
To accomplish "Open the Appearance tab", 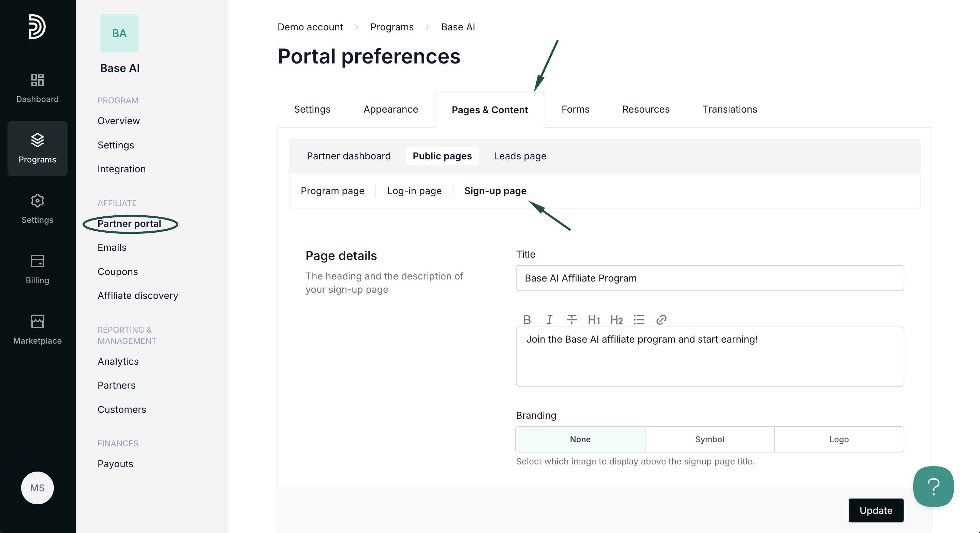I will (391, 109).
